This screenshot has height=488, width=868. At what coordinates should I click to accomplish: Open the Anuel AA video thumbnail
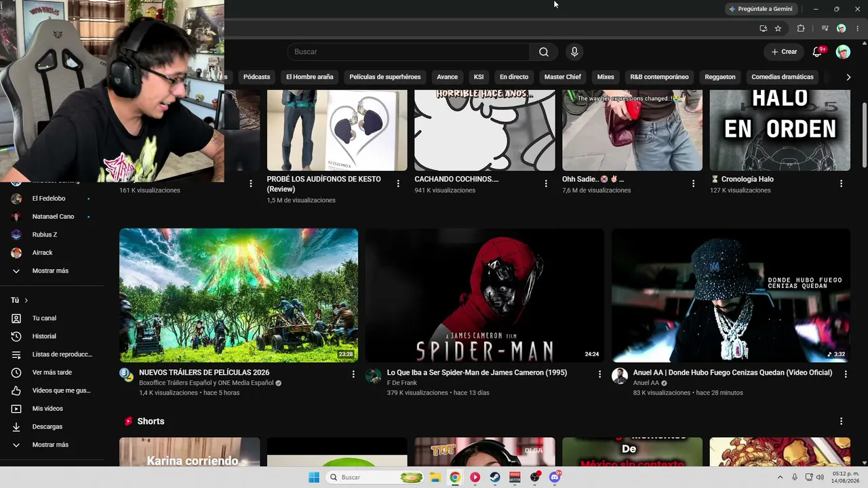pos(731,296)
